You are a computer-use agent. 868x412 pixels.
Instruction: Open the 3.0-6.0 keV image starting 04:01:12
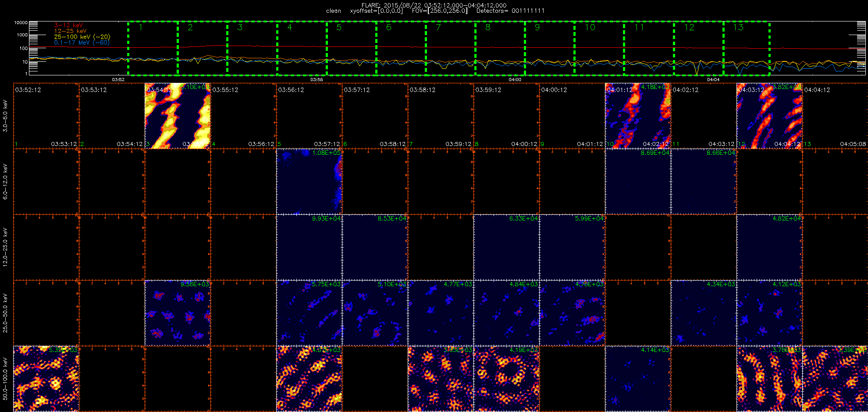pos(638,116)
